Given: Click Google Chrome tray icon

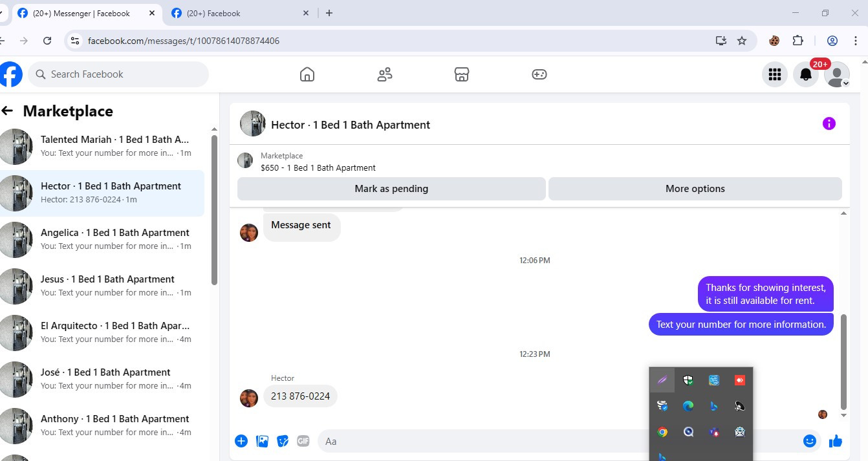Looking at the screenshot, I should 662,432.
